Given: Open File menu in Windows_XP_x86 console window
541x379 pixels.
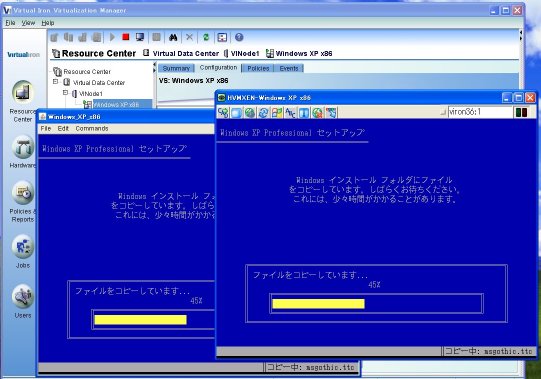Looking at the screenshot, I should pyautogui.click(x=46, y=128).
